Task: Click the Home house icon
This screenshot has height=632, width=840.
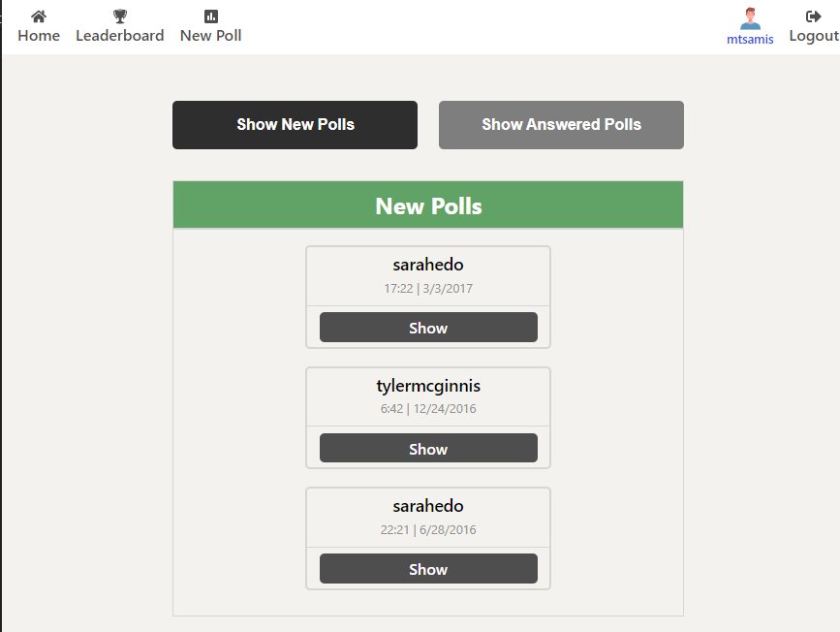Action: 38,16
